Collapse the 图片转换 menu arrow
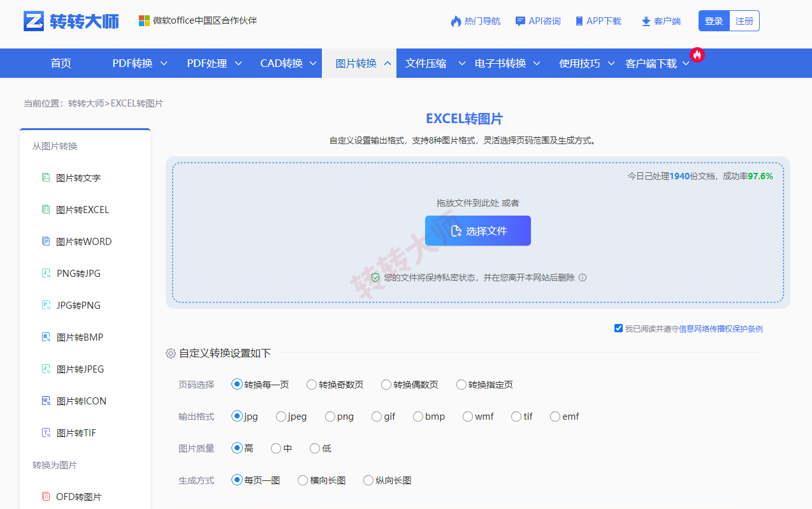 coord(388,63)
